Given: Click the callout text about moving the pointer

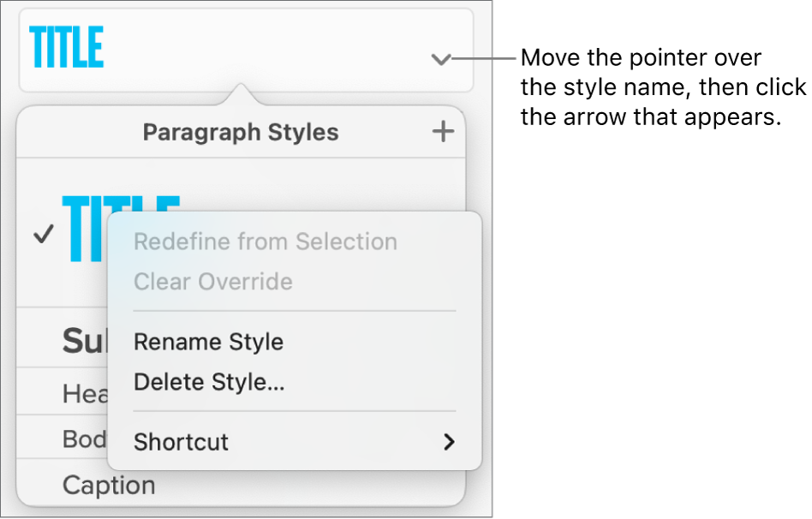Looking at the screenshot, I should (x=663, y=87).
